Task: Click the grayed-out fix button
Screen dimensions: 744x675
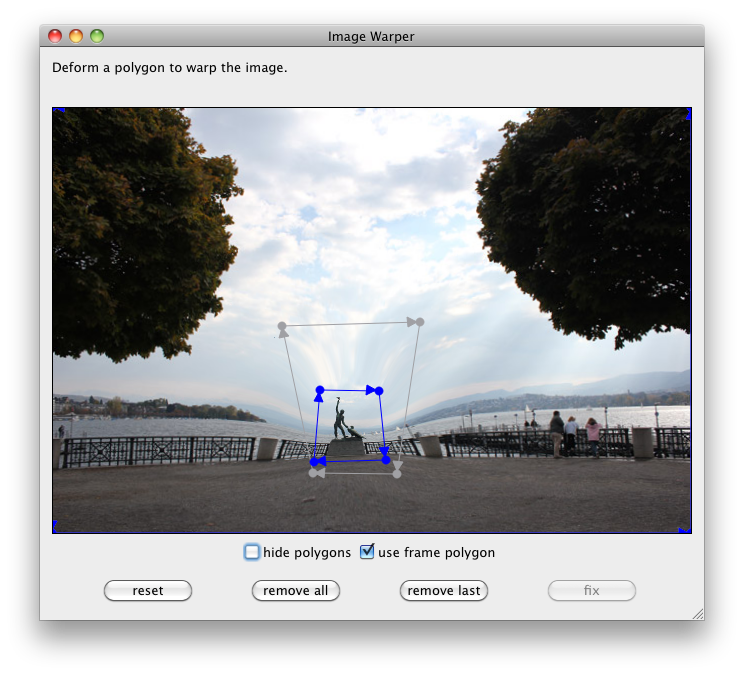Action: tap(591, 591)
